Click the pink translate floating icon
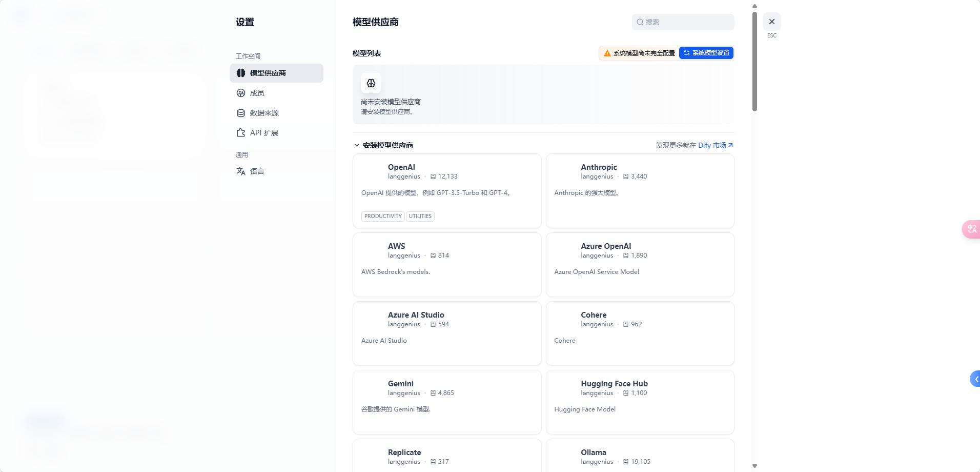Viewport: 980px width, 472px height. coord(971,229)
